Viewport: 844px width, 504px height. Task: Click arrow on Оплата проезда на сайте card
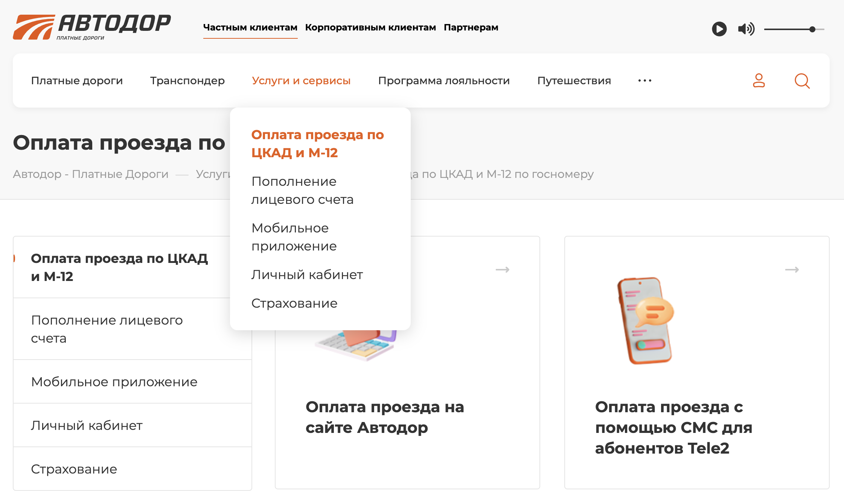coord(503,270)
